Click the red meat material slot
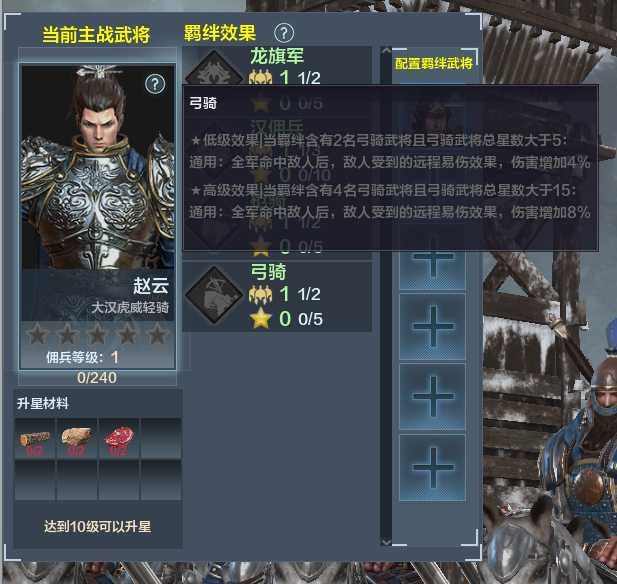 point(119,438)
